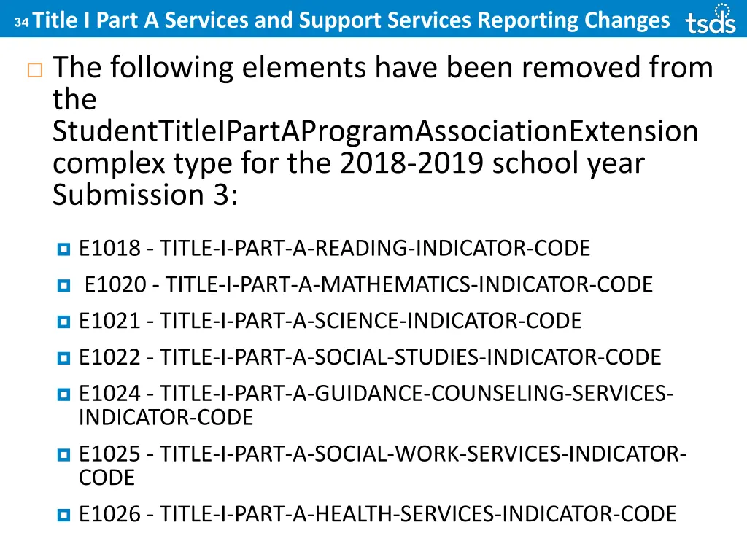This screenshot has height=560, width=747.
Task: Click blue bullet beside E1024 guidance counseling item
Action: click(64, 394)
